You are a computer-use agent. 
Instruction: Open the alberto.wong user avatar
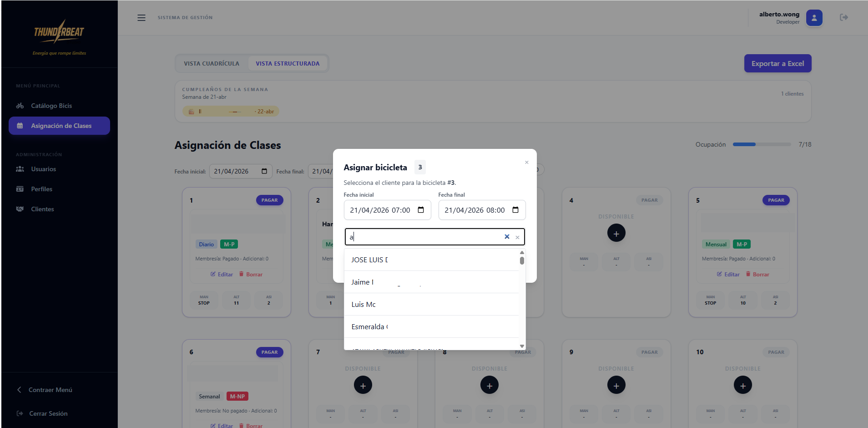[x=814, y=18]
